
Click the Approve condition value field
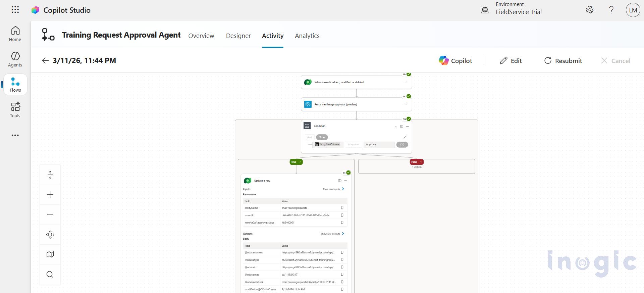click(x=379, y=145)
